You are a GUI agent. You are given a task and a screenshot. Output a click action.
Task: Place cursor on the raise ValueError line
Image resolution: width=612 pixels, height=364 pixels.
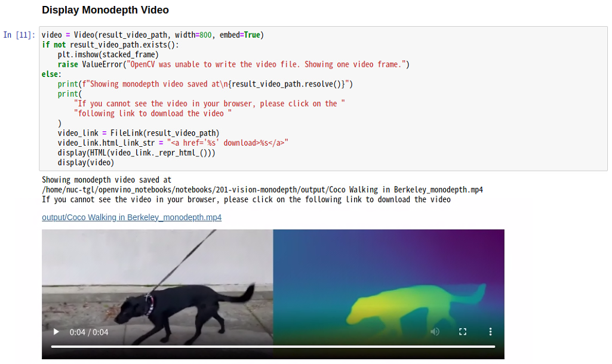coord(233,64)
